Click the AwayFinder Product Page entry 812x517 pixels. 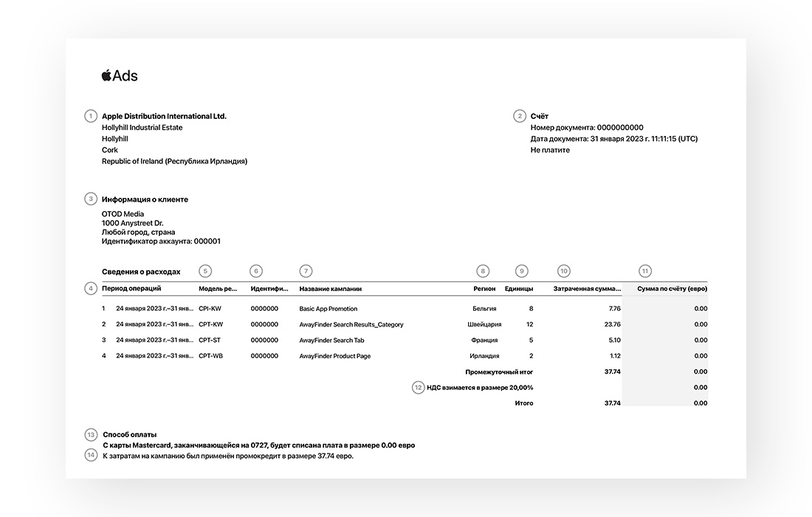(334, 356)
